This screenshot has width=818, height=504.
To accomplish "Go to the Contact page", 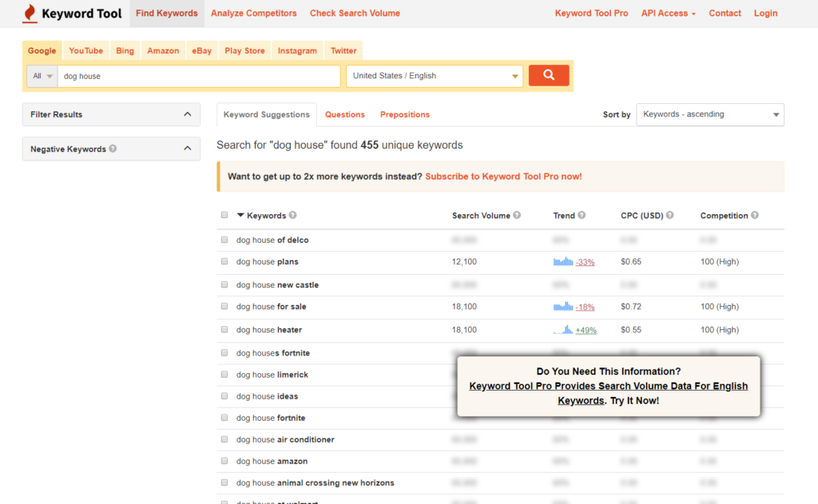I will point(725,13).
